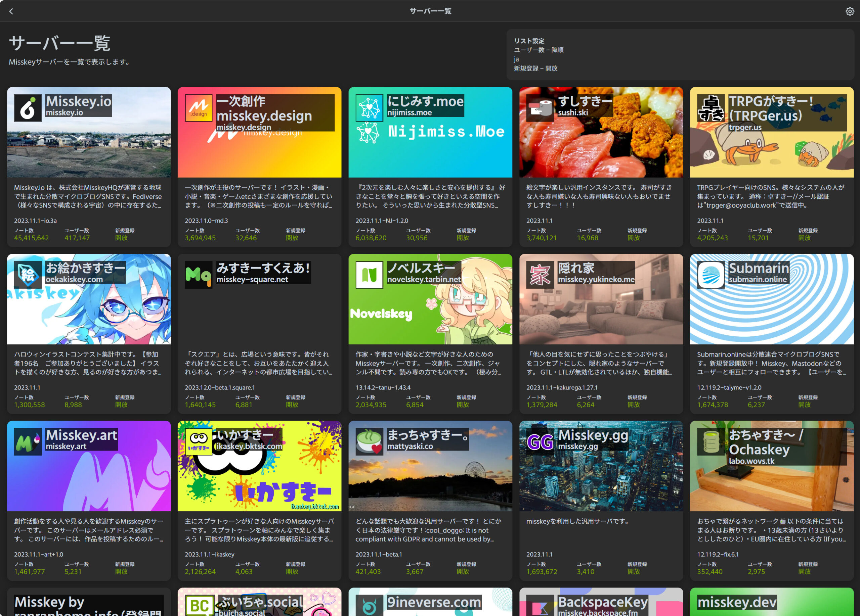The image size is (860, 616).
Task: Click the 新規登録 – 開放 filter setting
Action: (535, 68)
